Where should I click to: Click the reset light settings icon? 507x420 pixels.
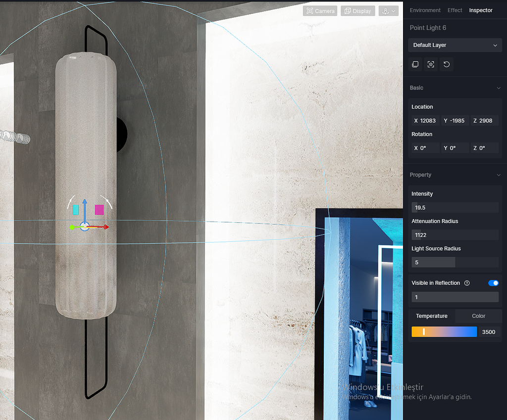tap(446, 64)
